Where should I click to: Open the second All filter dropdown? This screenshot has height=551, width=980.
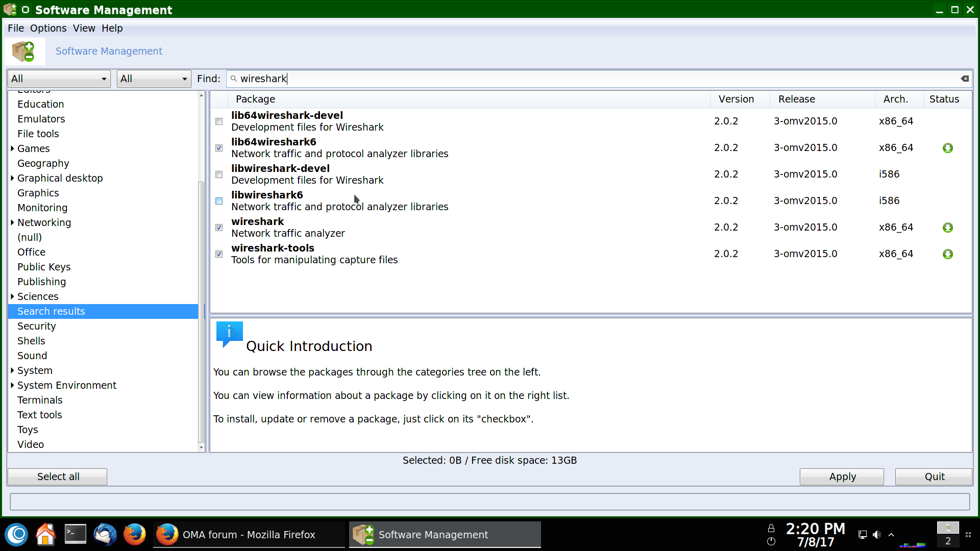tap(154, 79)
